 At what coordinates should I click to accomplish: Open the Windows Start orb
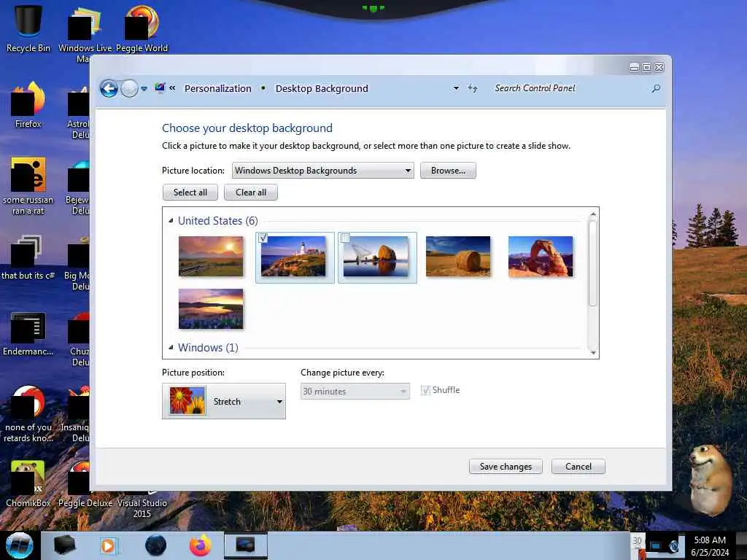tap(19, 545)
